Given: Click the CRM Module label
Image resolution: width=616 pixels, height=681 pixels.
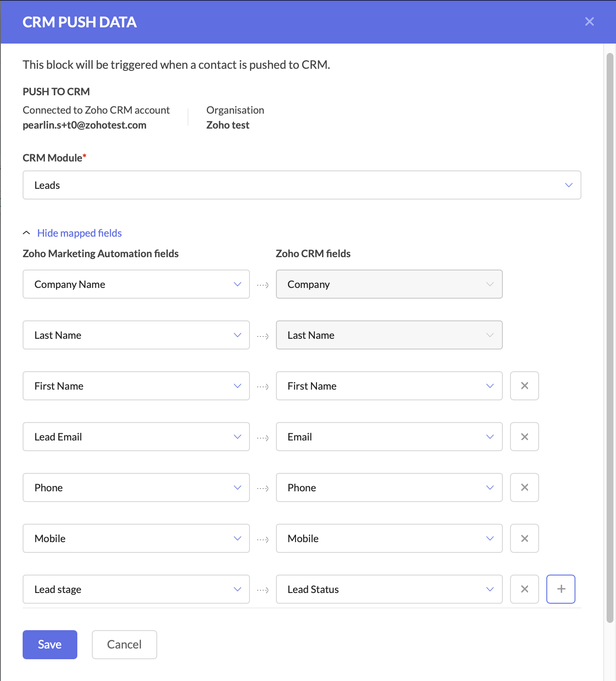Looking at the screenshot, I should pyautogui.click(x=54, y=158).
